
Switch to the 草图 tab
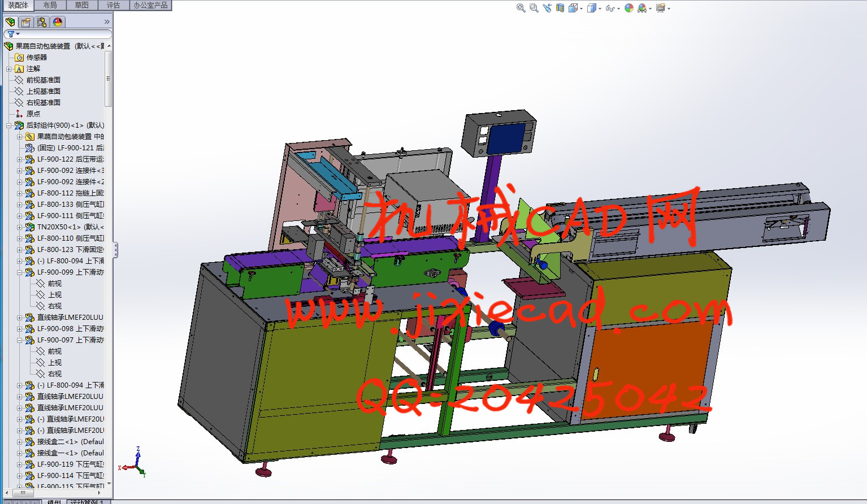click(x=82, y=5)
